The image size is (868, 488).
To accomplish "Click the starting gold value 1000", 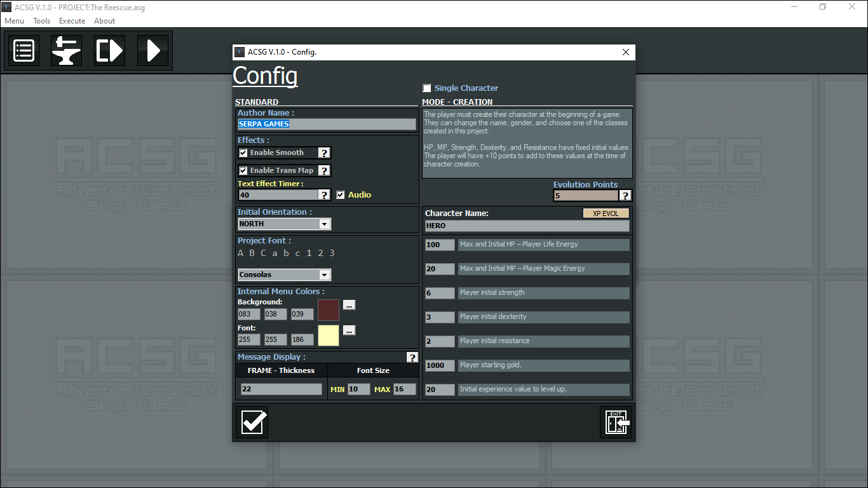I will point(440,365).
